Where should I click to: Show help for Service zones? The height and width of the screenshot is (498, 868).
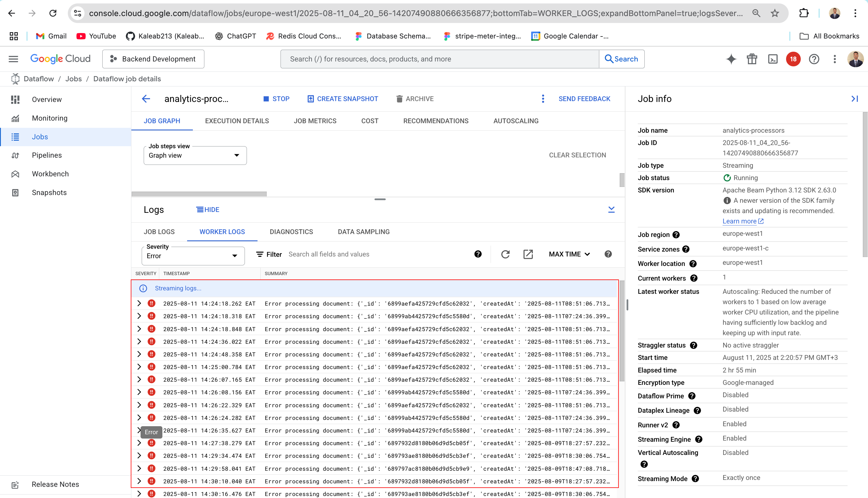point(686,249)
